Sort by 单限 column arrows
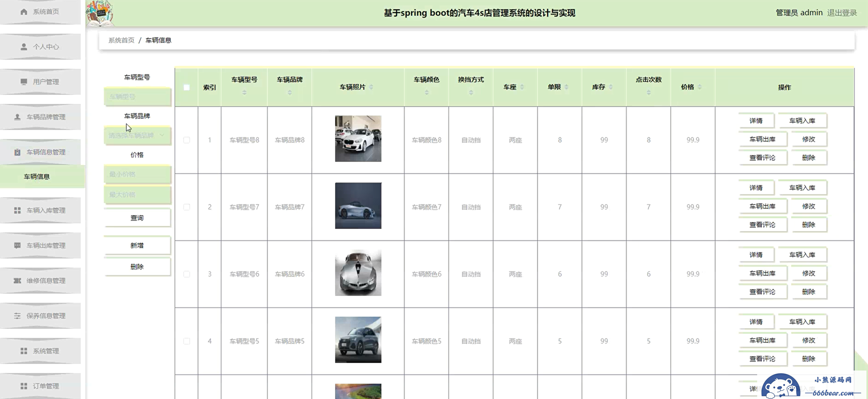Image resolution: width=868 pixels, height=399 pixels. point(566,87)
